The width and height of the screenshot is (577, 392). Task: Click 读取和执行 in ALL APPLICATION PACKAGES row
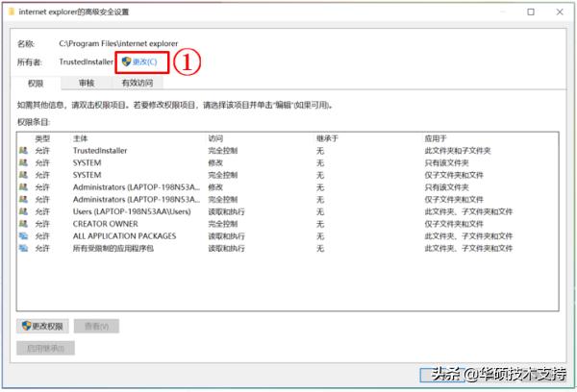[x=226, y=235]
